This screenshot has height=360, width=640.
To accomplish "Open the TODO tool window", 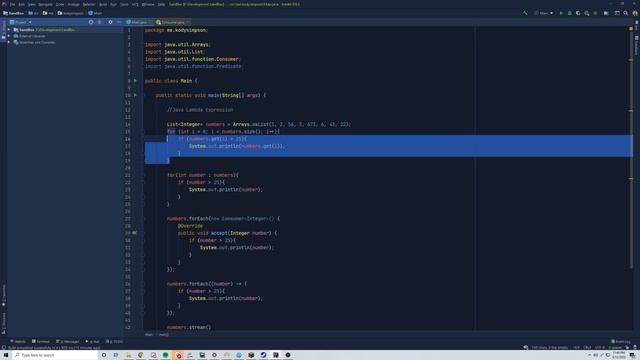I will 114,341.
